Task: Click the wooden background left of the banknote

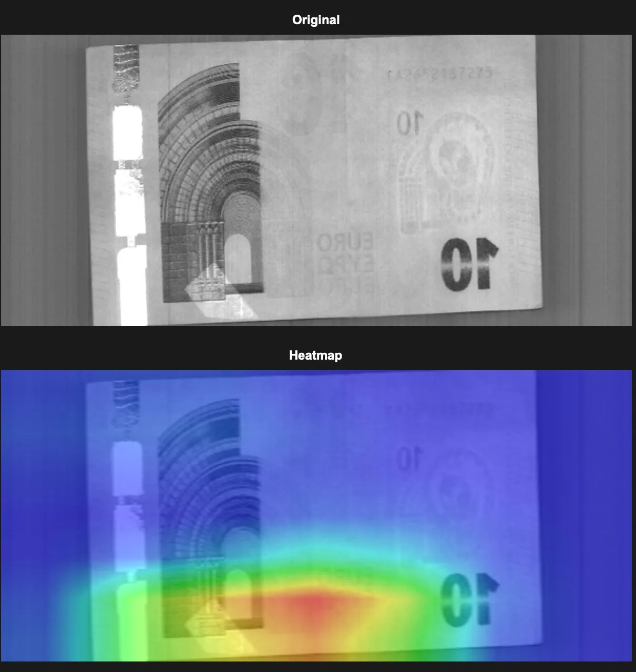Action: click(x=47, y=179)
